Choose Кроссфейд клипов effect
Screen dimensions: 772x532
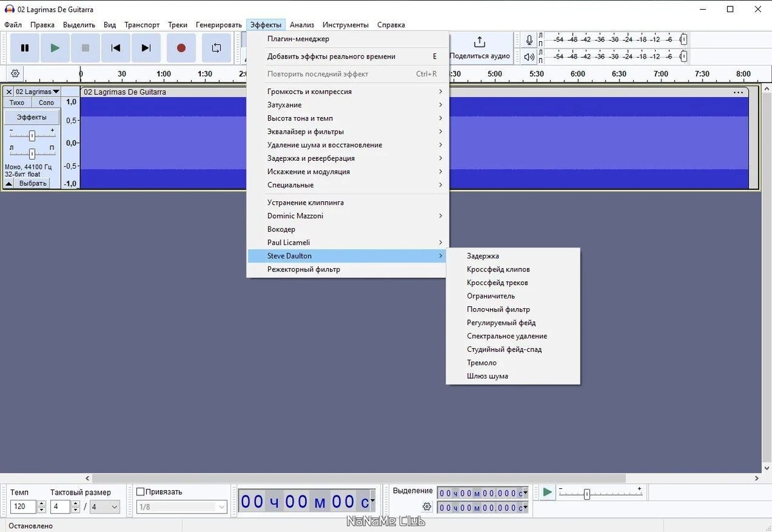click(513, 270)
